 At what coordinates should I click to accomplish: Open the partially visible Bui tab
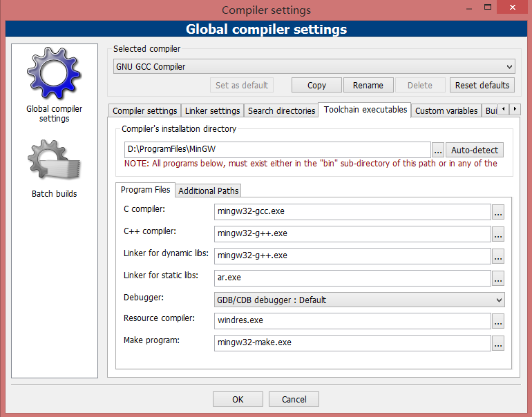(x=491, y=111)
